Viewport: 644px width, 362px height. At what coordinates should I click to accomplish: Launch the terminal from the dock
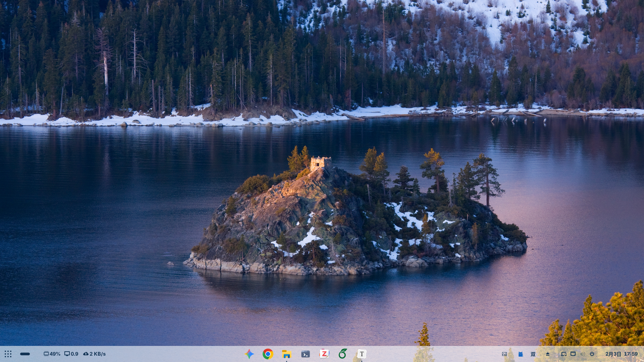click(306, 354)
